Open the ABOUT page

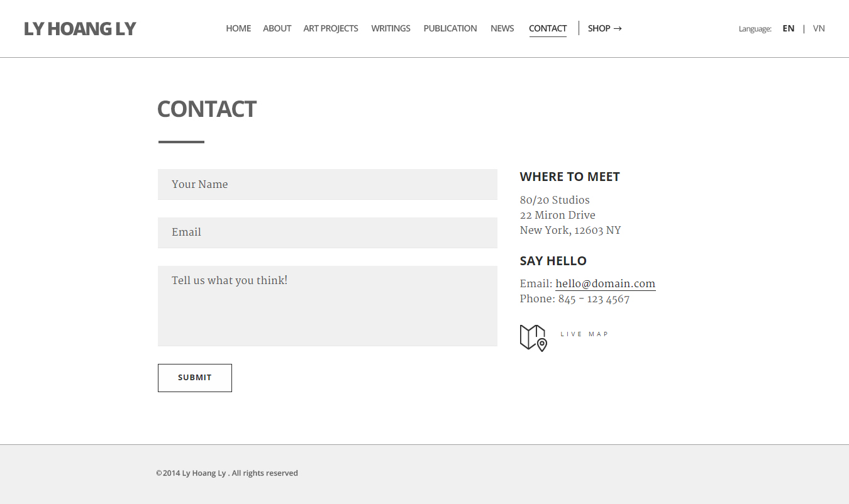point(277,28)
